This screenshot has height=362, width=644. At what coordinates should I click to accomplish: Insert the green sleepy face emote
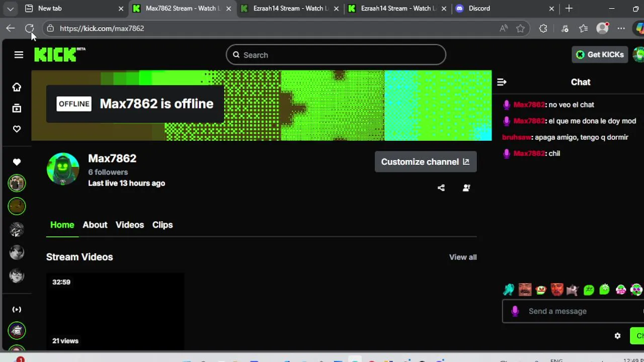589,290
